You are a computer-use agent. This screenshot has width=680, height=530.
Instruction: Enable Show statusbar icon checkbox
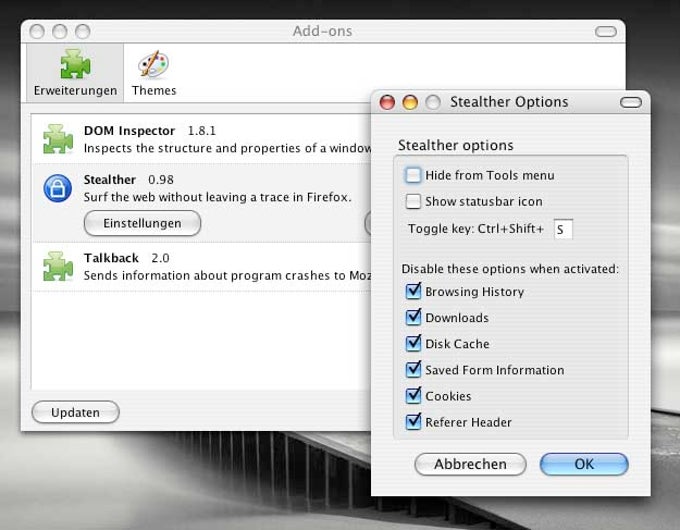[413, 201]
